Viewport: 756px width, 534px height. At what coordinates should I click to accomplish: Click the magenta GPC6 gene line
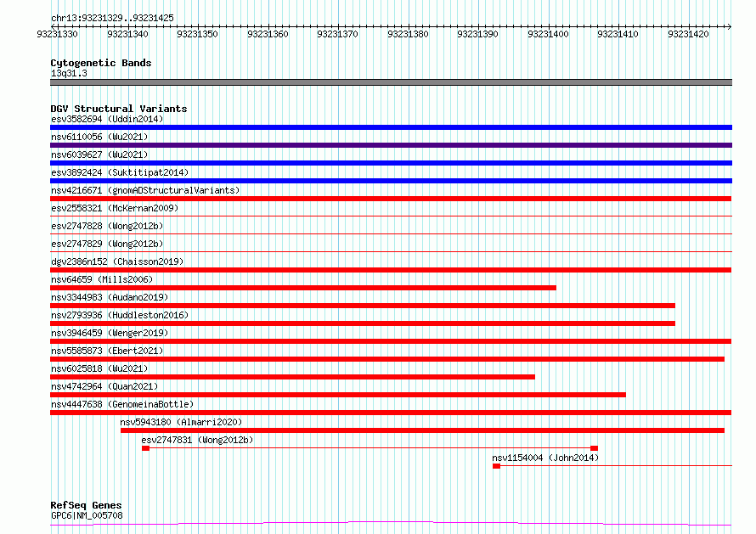[391, 524]
